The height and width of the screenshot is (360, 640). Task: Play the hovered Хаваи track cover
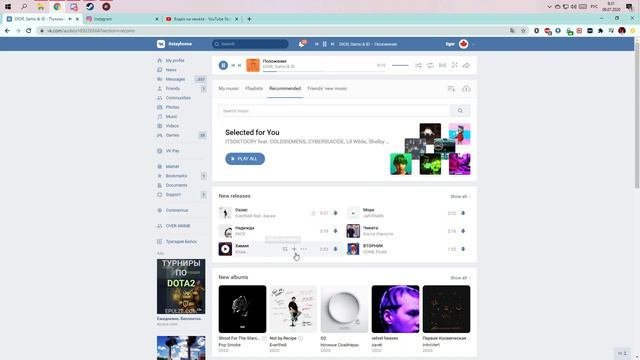[225, 249]
